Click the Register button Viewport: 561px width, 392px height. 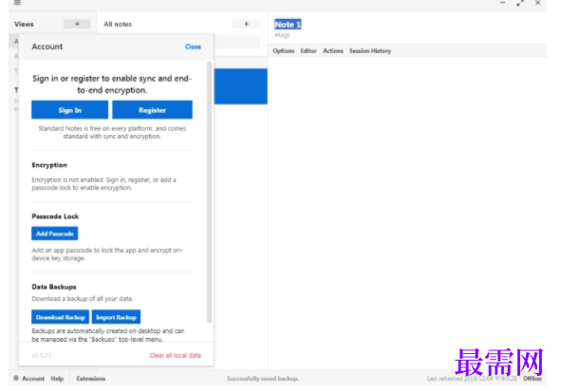tap(152, 110)
